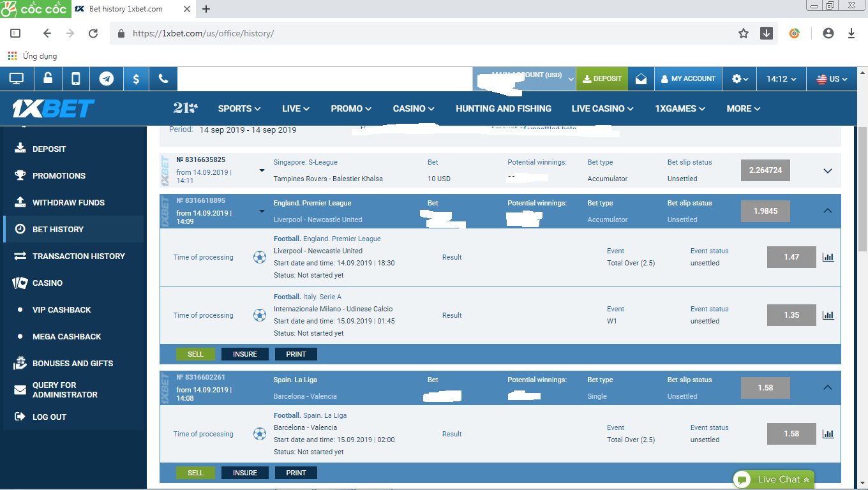Click the dollar sign payments icon
This screenshot has width=868, height=490.
pos(136,78)
